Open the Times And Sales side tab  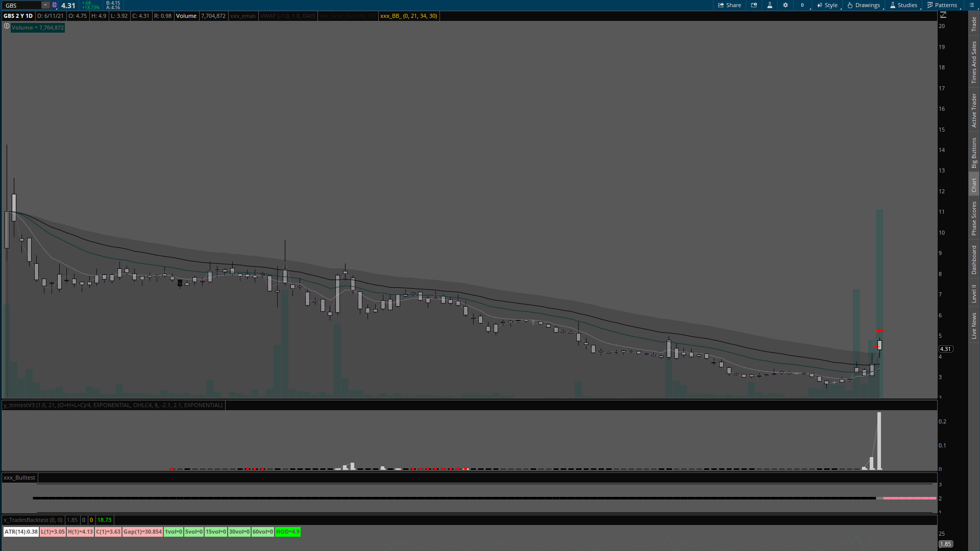tap(974, 62)
